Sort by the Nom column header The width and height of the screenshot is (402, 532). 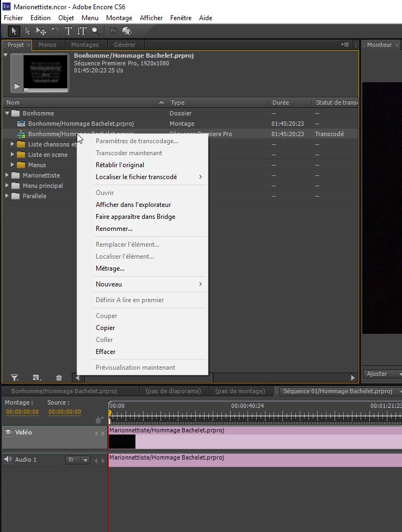click(85, 102)
